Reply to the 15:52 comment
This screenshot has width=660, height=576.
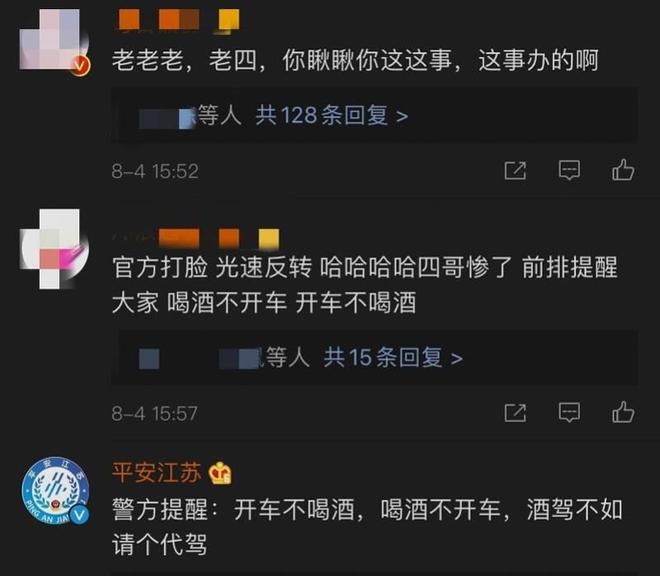point(569,171)
